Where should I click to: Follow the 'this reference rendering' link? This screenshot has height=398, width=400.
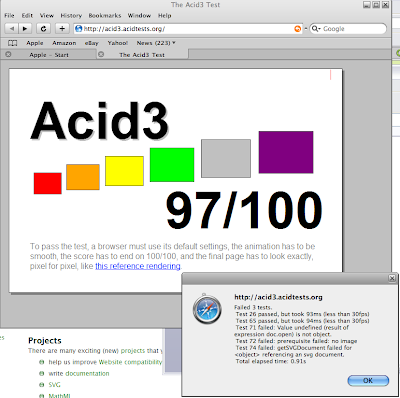(138, 266)
